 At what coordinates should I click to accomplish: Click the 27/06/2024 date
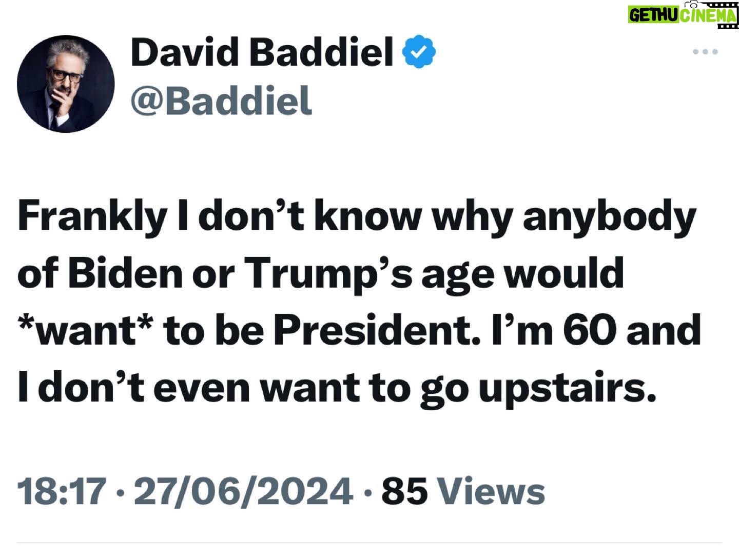[x=243, y=491]
